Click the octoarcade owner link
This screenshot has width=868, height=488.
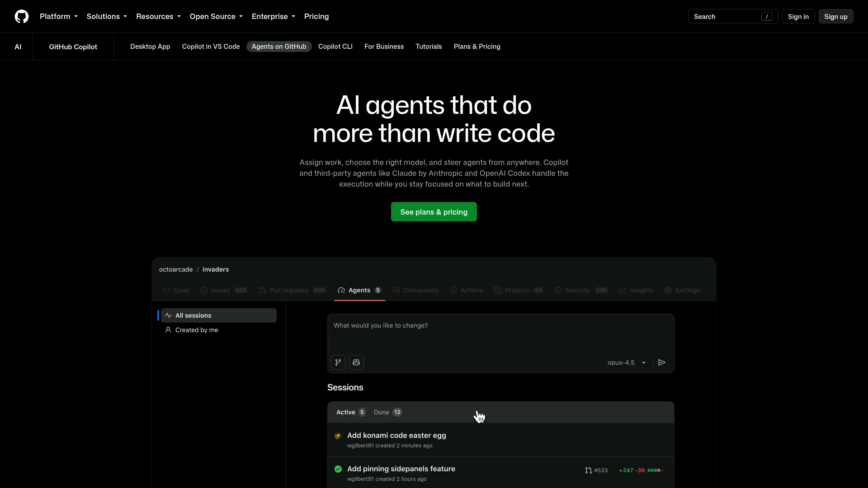click(x=176, y=269)
